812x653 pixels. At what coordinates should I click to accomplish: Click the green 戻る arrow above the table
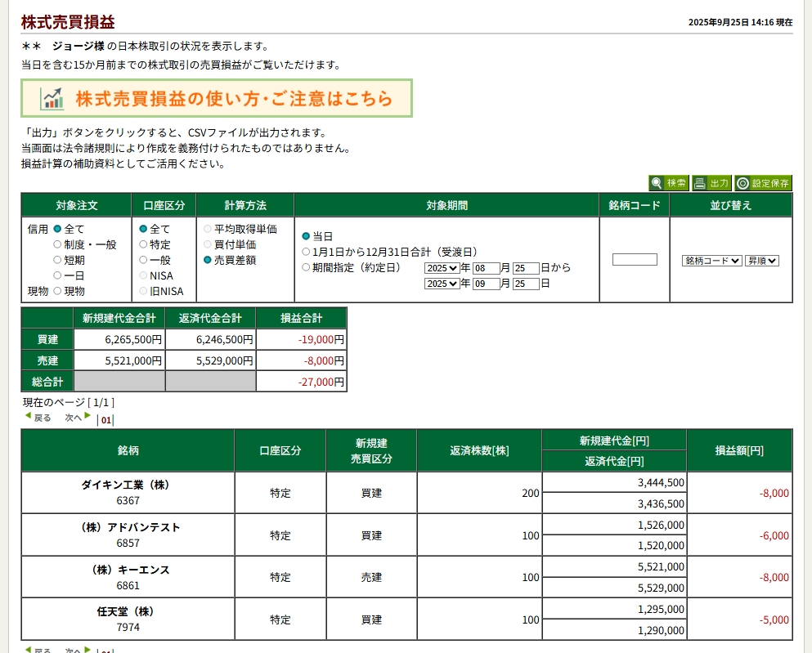[x=29, y=417]
